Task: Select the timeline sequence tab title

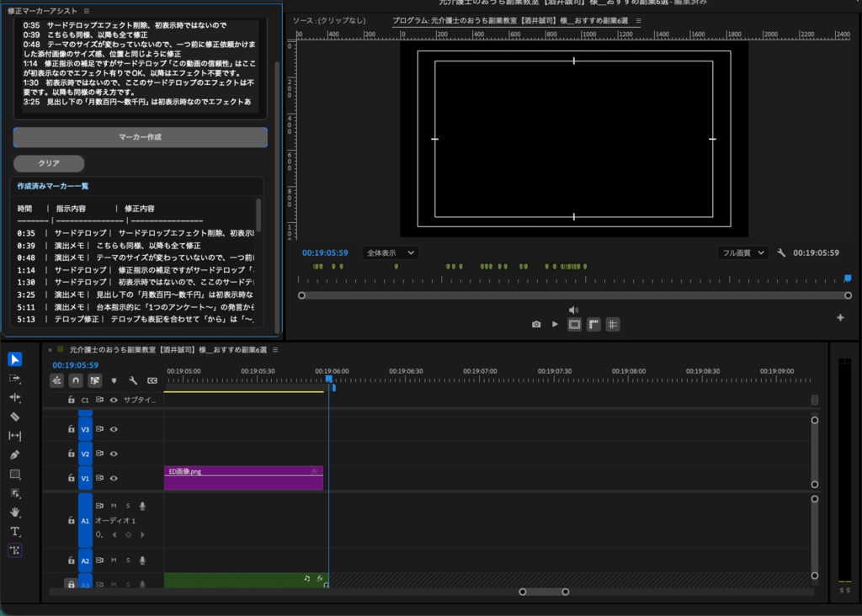Action: [x=168, y=350]
